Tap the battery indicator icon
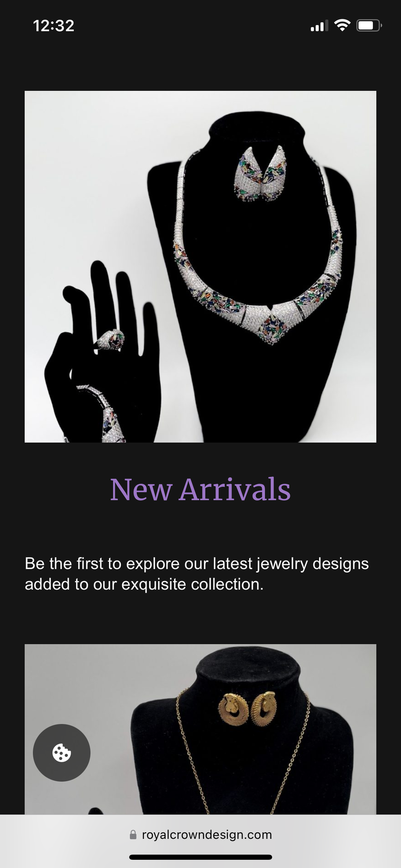This screenshot has height=868, width=401. coord(369,26)
